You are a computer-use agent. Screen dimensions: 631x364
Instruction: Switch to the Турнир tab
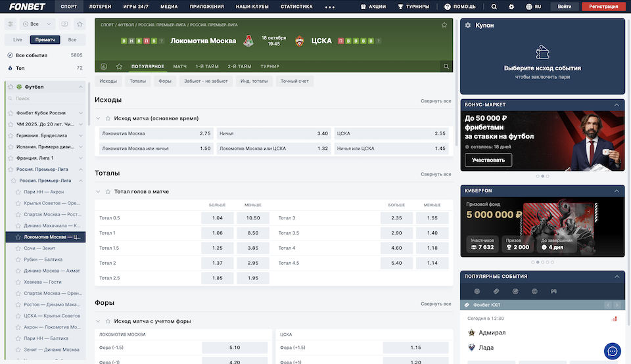click(x=269, y=66)
